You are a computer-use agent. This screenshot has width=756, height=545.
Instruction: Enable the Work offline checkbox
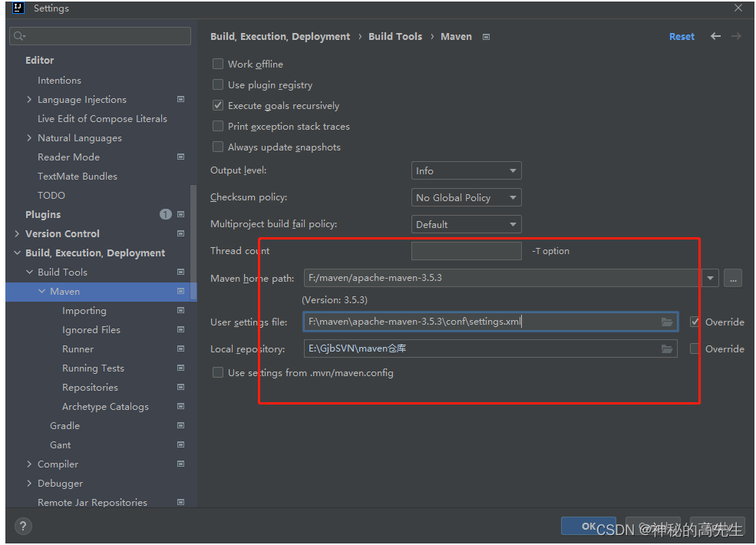tap(218, 64)
